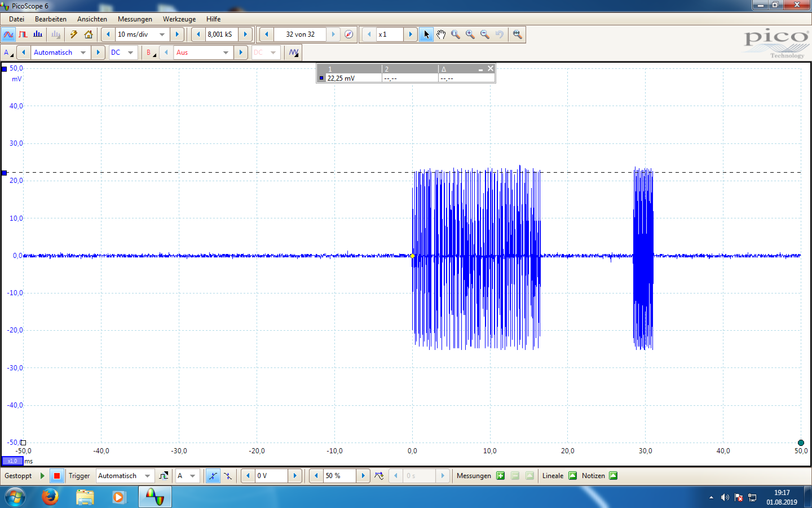Switch to Persistence Mode icon
Viewport: 812px width, 508px height.
(23, 34)
